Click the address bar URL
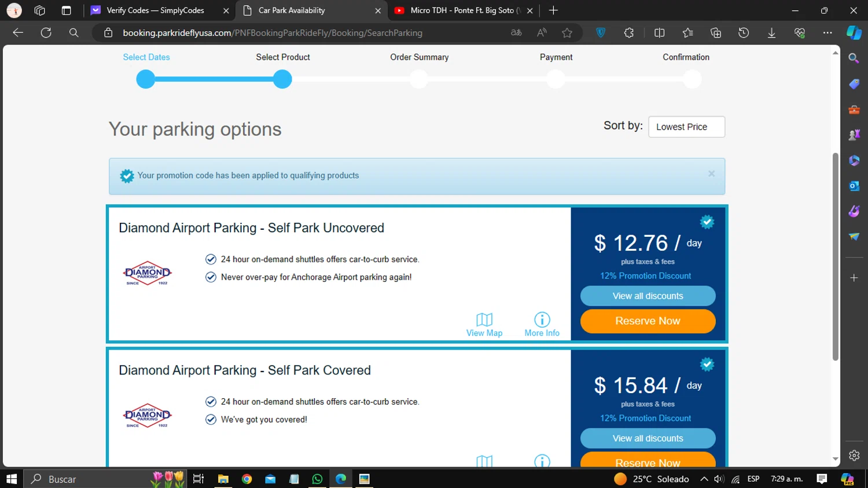 pyautogui.click(x=273, y=33)
